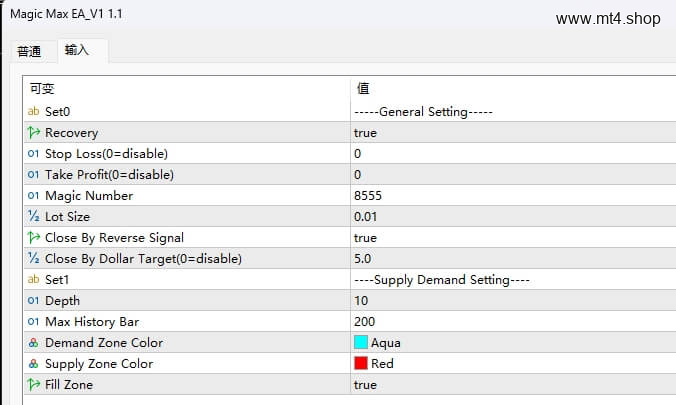Toggle the Fill Zone value true
The width and height of the screenshot is (676, 405).
click(x=365, y=385)
